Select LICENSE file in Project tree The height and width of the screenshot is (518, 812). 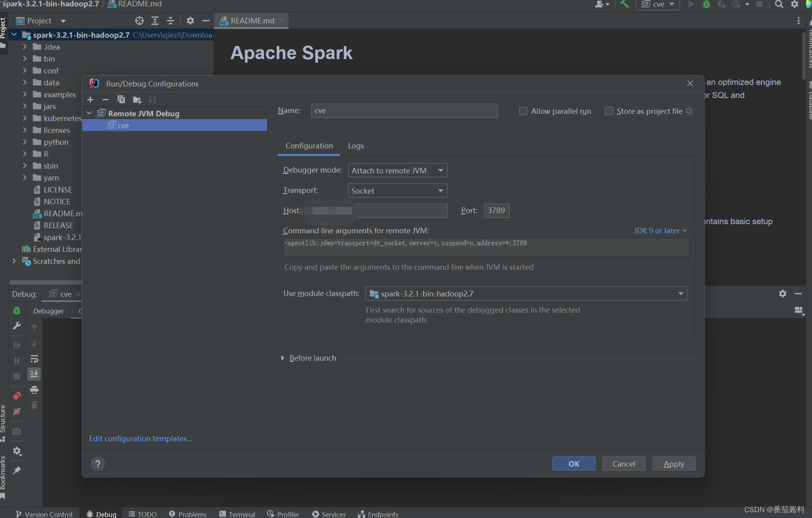[x=53, y=190]
